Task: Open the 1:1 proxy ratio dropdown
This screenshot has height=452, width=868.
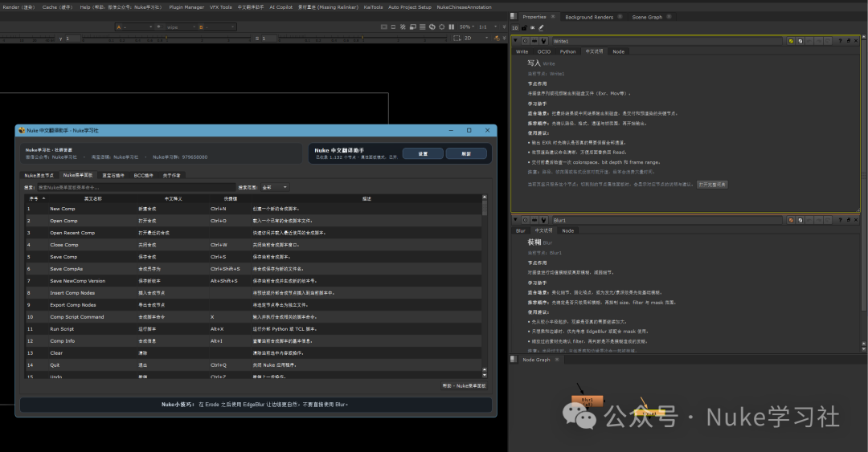Action: coord(489,26)
